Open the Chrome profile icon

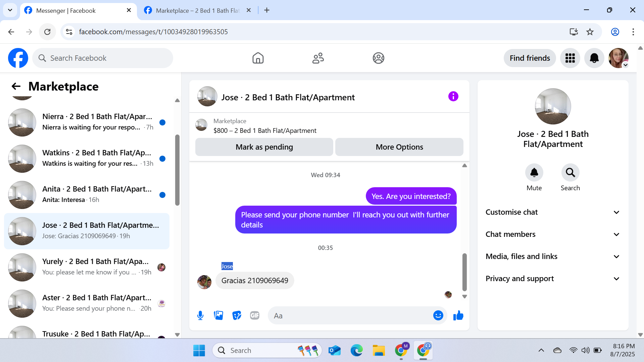(615, 32)
